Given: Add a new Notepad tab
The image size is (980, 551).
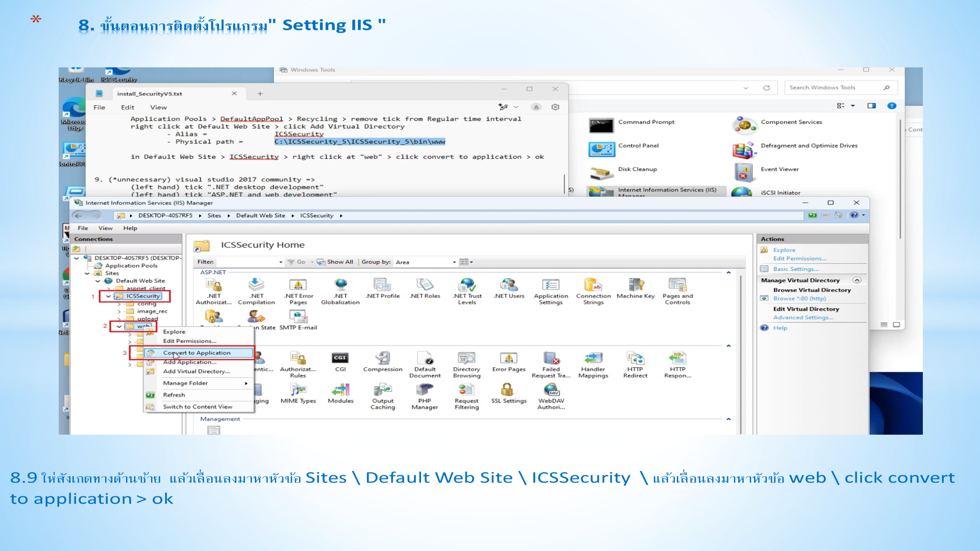Looking at the screenshot, I should click(260, 94).
